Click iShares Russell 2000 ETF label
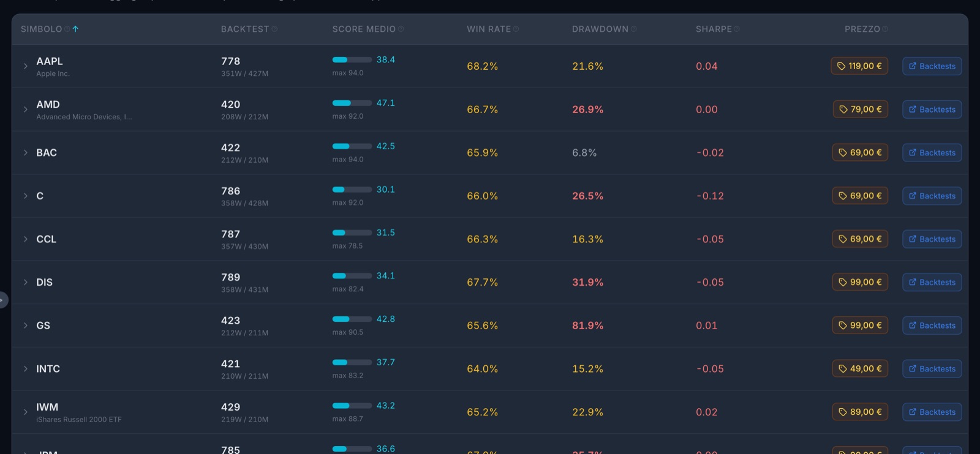The image size is (980, 454). click(79, 420)
